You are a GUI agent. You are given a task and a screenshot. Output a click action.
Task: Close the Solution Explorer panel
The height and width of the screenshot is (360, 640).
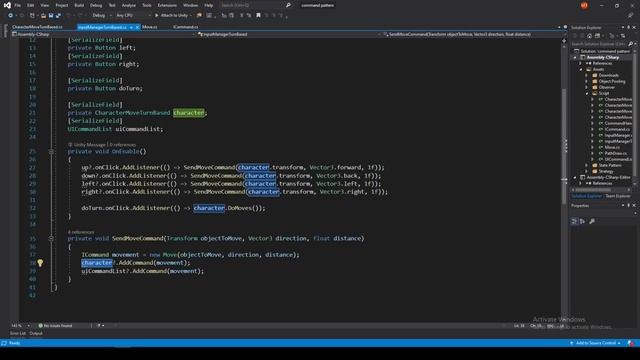click(634, 27)
